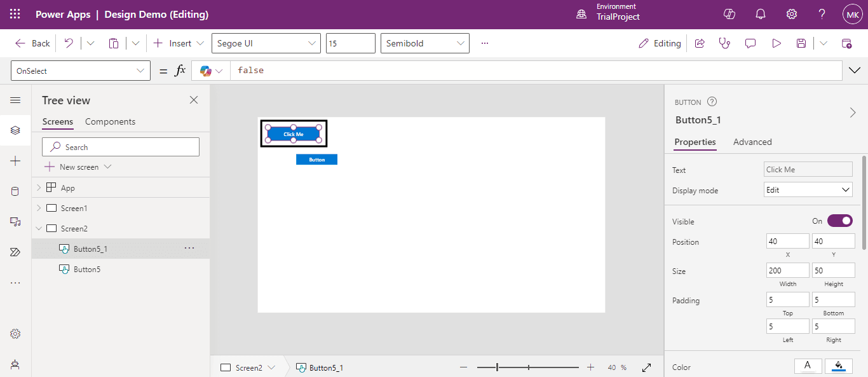Click New screen button

[x=78, y=167]
